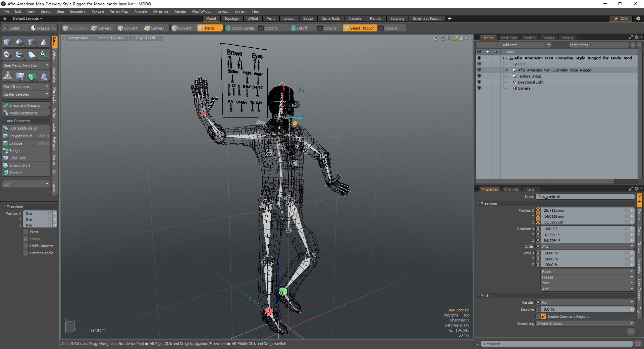The width and height of the screenshot is (644, 349).
Task: Click the viewport zoom magnifier icon
Action: click(x=449, y=38)
